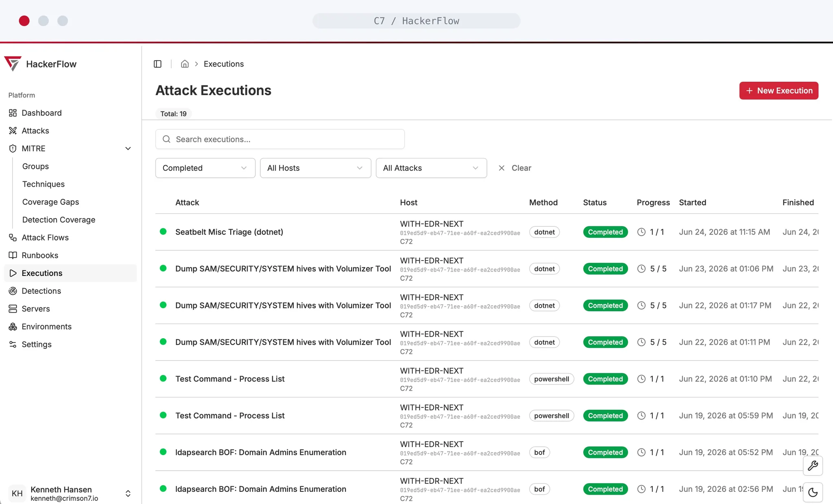The width and height of the screenshot is (833, 504).
Task: Toggle dark mode moon button
Action: click(x=813, y=493)
